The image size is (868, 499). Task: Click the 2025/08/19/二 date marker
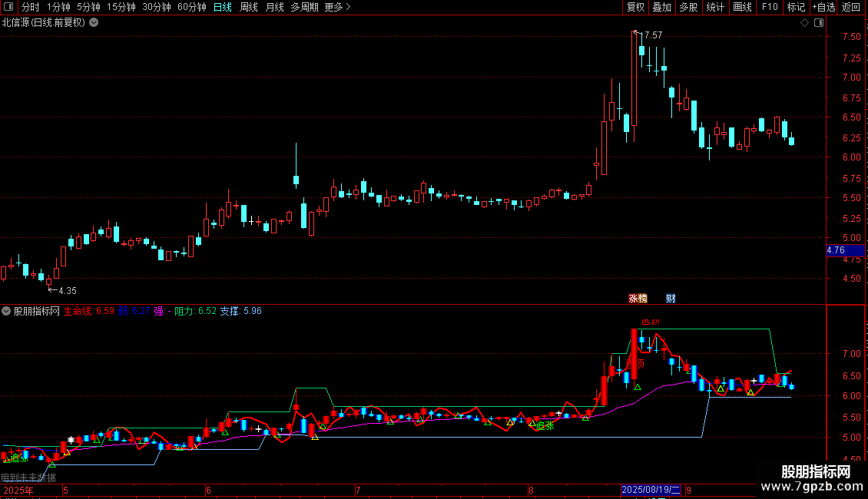pos(651,490)
